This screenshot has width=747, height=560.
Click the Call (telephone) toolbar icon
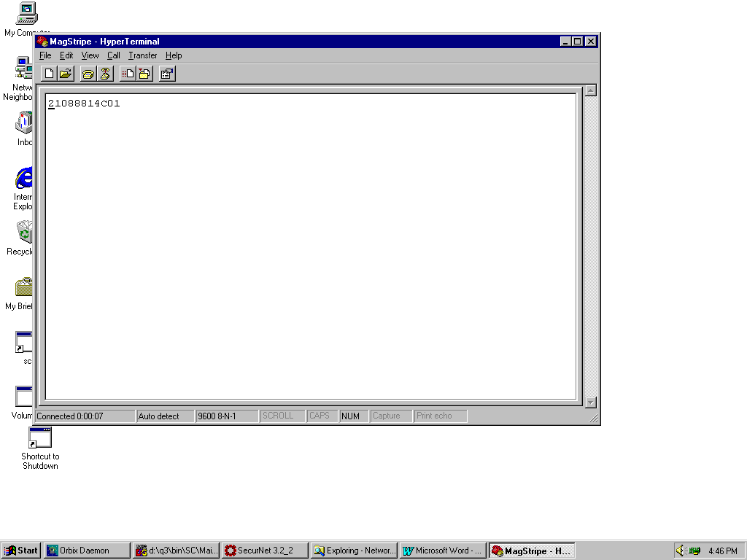point(88,74)
